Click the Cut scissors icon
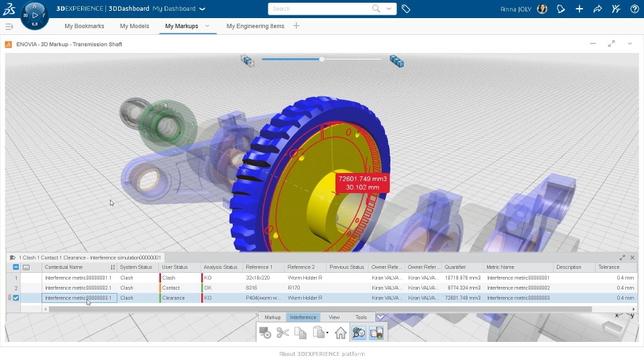Image resolution: width=644 pixels, height=362 pixels. point(282,333)
